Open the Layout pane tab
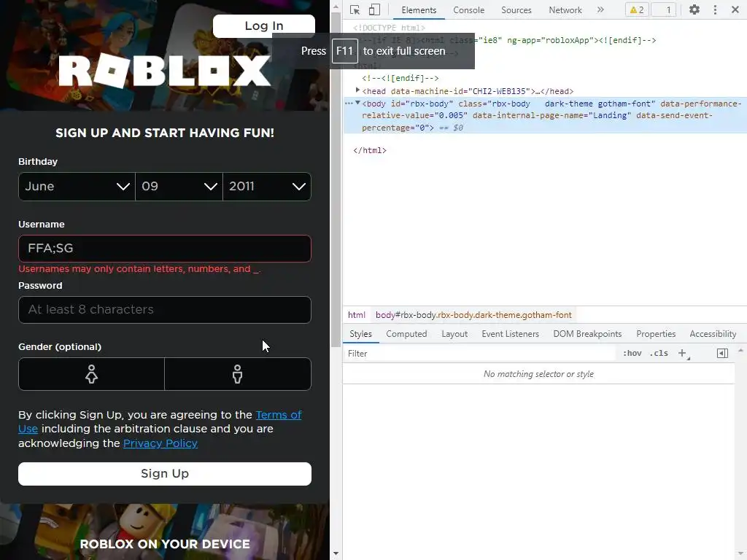Image resolution: width=747 pixels, height=560 pixels. tap(454, 334)
